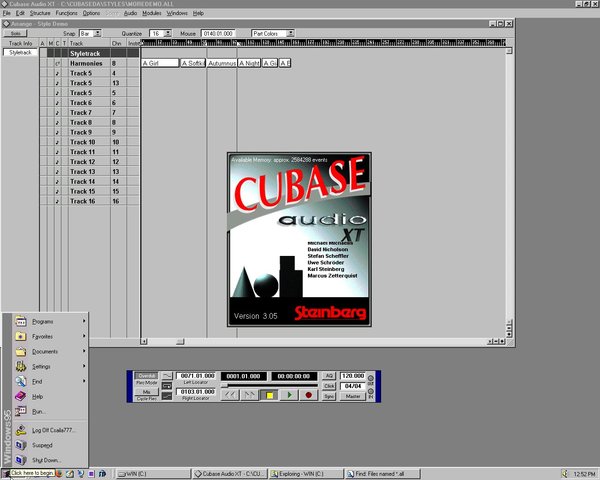Select the Styletrack row in track list
600x480 pixels.
point(90,53)
